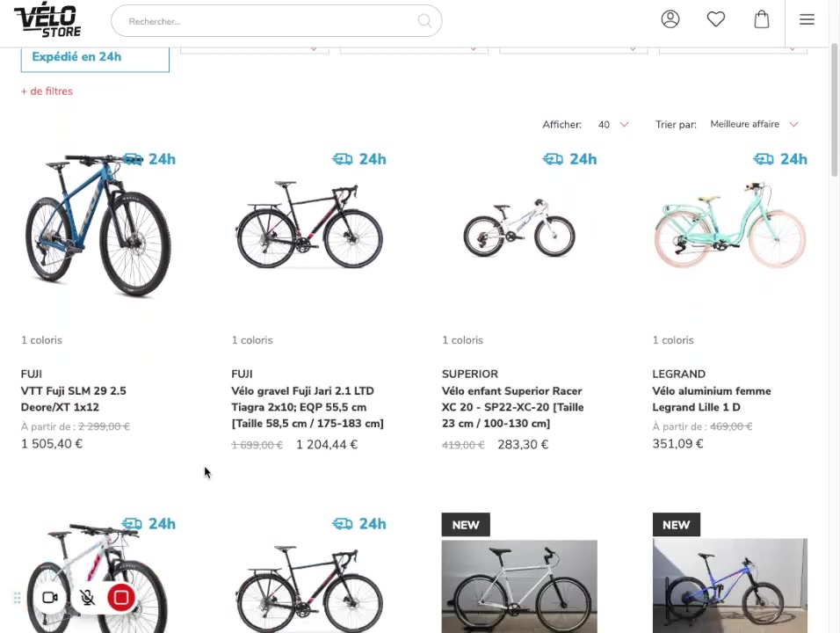Expand the "Afficher" 40 items dropdown
Screen dimensions: 840x633
coord(613,125)
